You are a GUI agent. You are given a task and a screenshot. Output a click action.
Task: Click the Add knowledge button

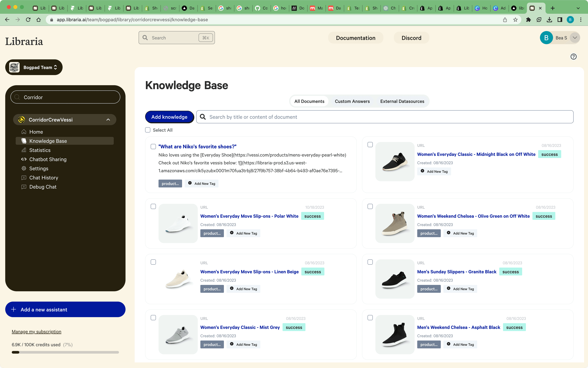169,117
